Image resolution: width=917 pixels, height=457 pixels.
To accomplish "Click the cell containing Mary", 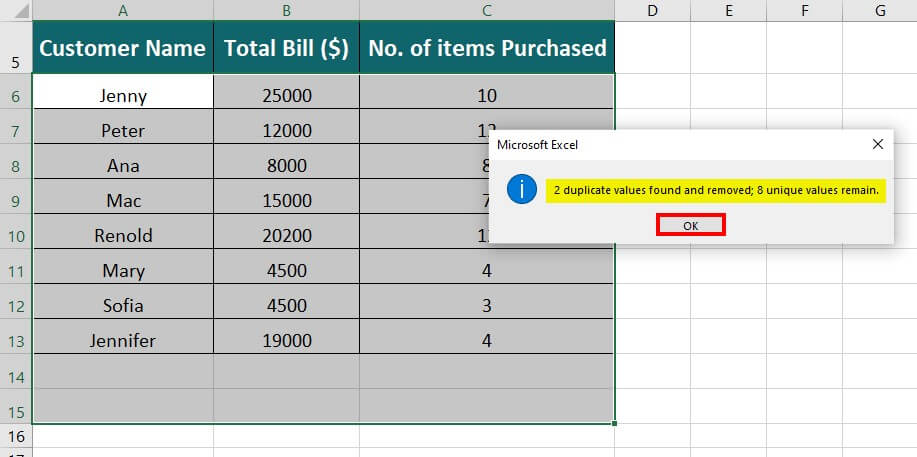I will [123, 267].
